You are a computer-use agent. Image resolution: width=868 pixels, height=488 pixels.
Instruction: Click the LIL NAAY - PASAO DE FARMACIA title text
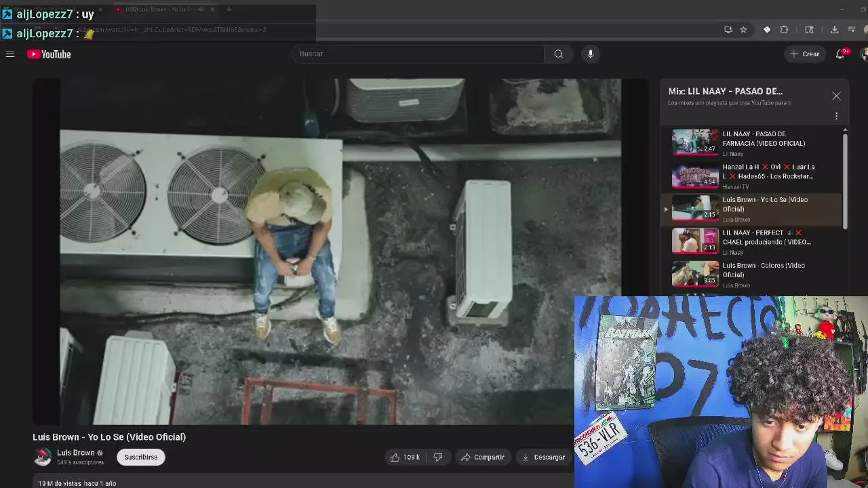[764, 139]
